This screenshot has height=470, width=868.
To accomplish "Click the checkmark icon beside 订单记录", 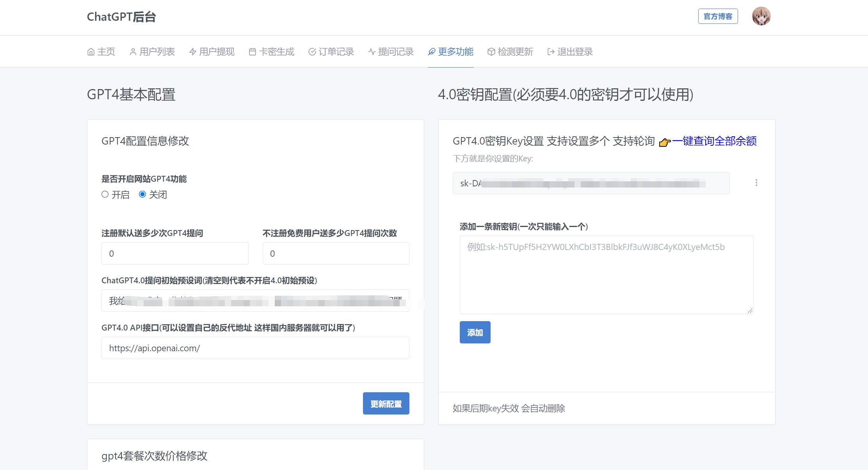I will (x=312, y=52).
